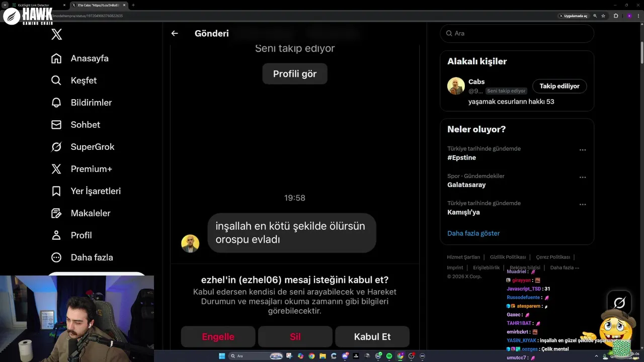Go back with the arrow next to Gönderi
This screenshot has height=362, width=644.
(x=175, y=33)
